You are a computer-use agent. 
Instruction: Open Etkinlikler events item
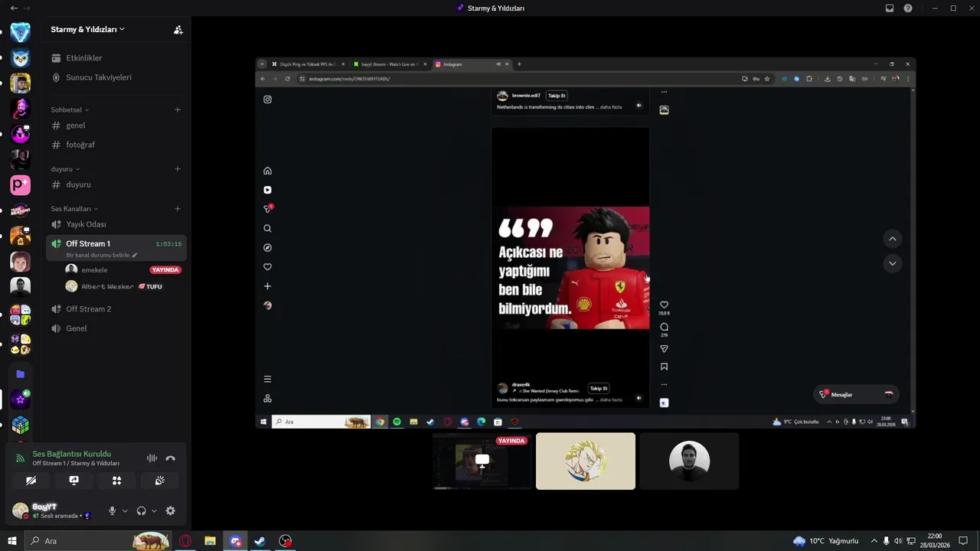point(116,58)
